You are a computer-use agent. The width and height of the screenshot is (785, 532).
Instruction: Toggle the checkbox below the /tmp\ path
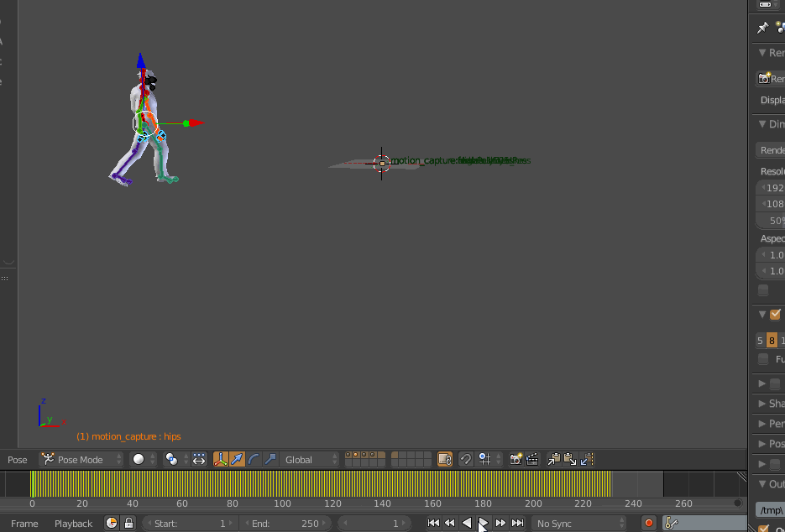763,528
